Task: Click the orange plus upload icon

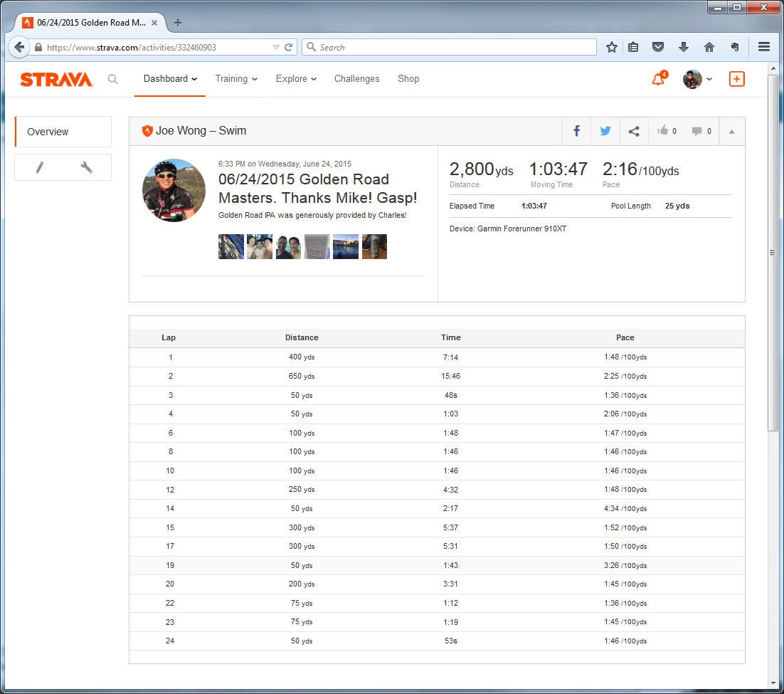Action: pyautogui.click(x=737, y=79)
